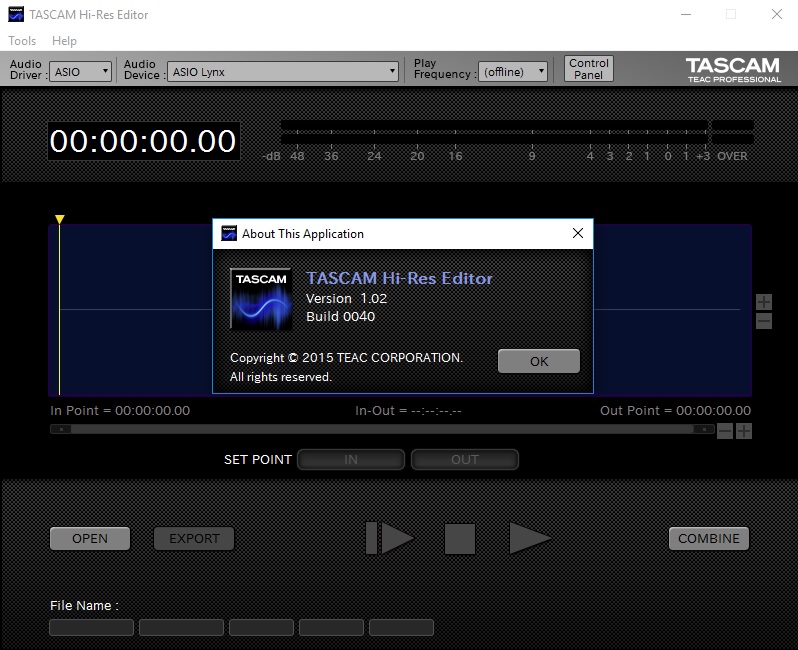
Task: Click the right handle of timeline scrollbar
Action: tap(704, 429)
